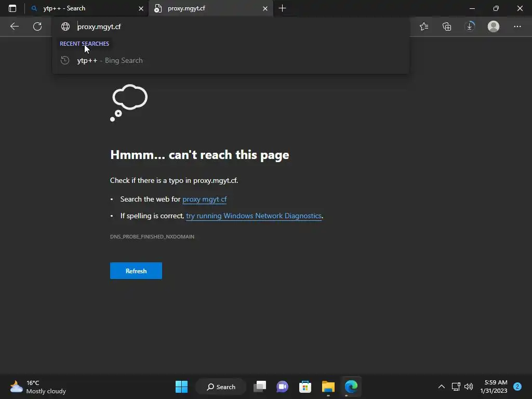The image size is (532, 399).
Task: Open the Collections icon
Action: coord(447,26)
